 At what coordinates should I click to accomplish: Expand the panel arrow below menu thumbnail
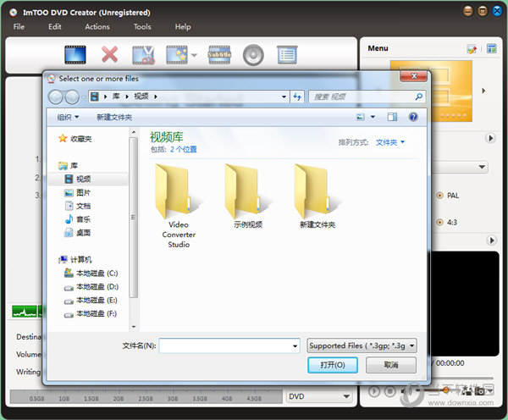(x=490, y=138)
